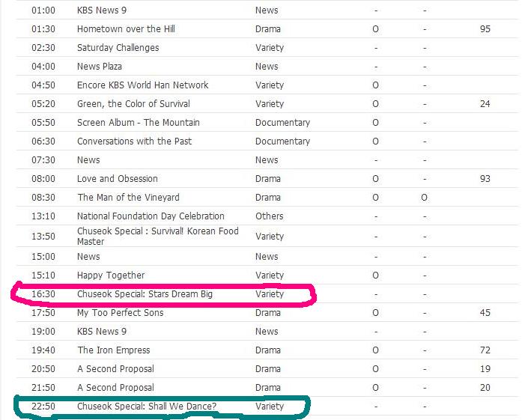Select 'Chuseok Special : Survival! Korean Food Master'
522x420 pixels.
click(158, 237)
